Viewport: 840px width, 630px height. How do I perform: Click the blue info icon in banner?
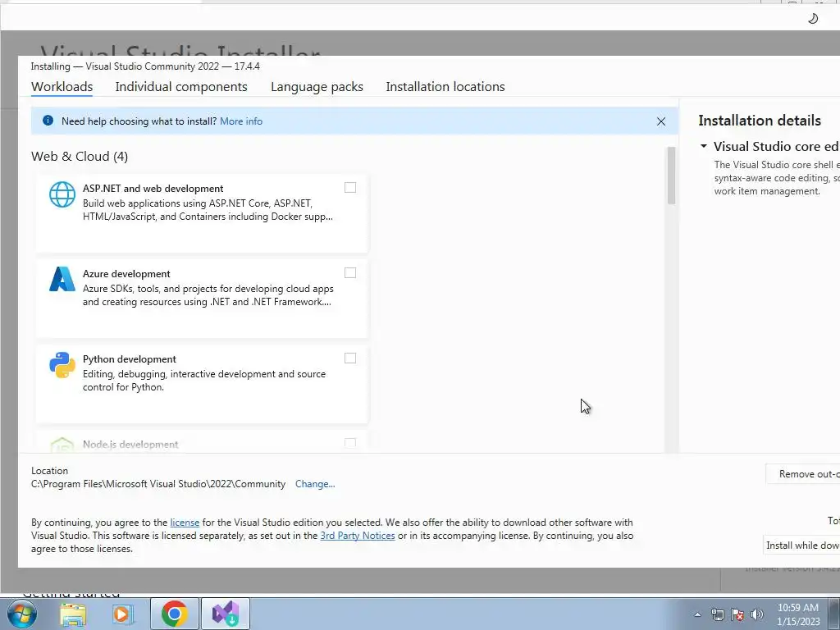[48, 121]
